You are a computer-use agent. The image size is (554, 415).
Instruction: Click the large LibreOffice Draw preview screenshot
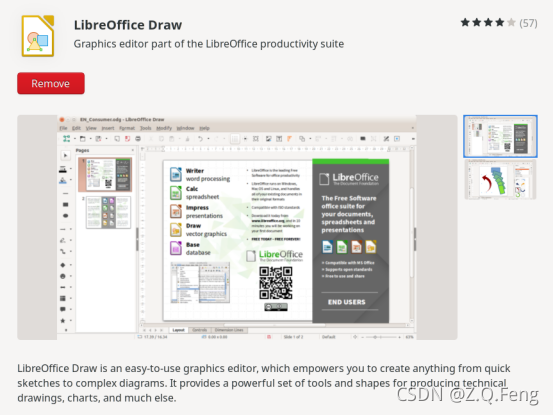click(237, 227)
